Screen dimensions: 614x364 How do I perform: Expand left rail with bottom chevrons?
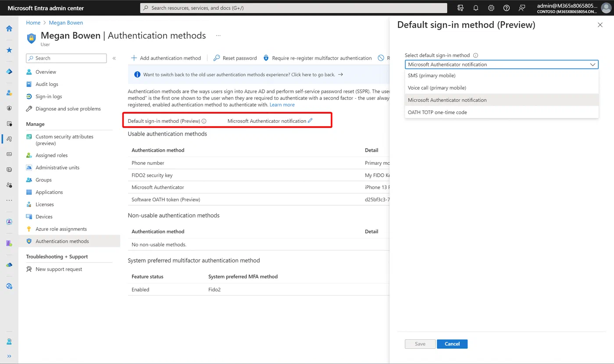coord(9,356)
